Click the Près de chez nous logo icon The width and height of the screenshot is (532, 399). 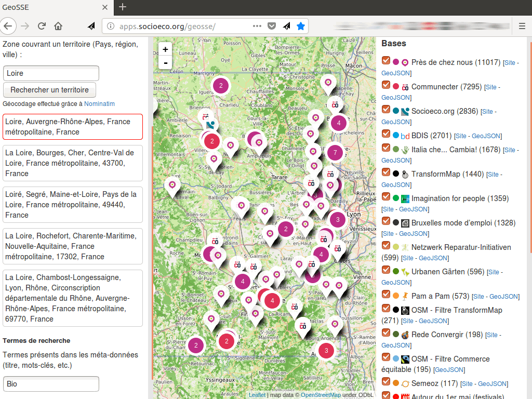405,62
